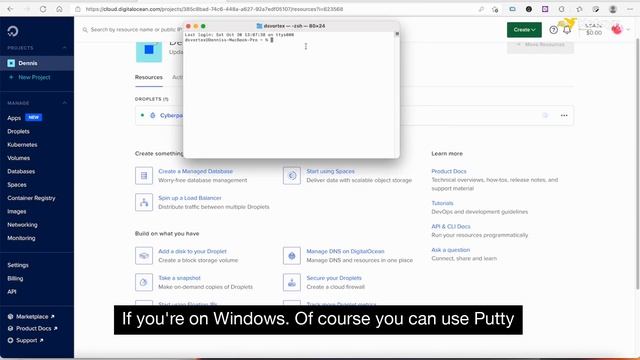Viewport: 640px width, 360px height.
Task: Click the resource search field
Action: coord(132,29)
